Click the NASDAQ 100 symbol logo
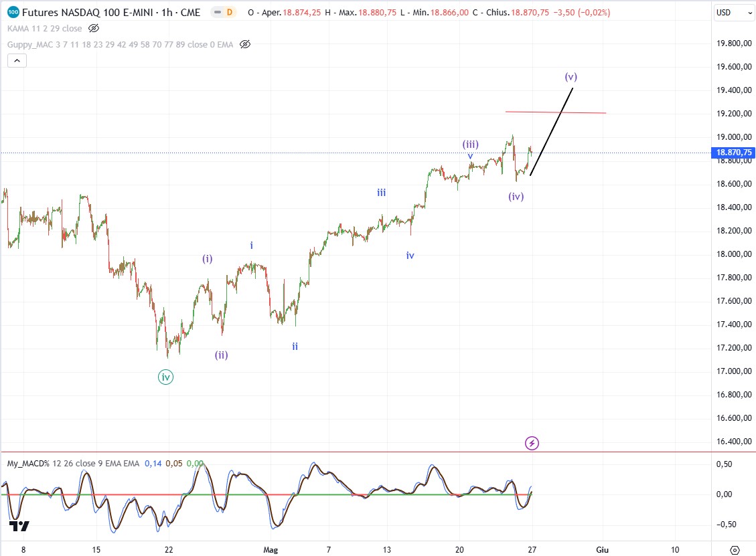 click(x=13, y=13)
